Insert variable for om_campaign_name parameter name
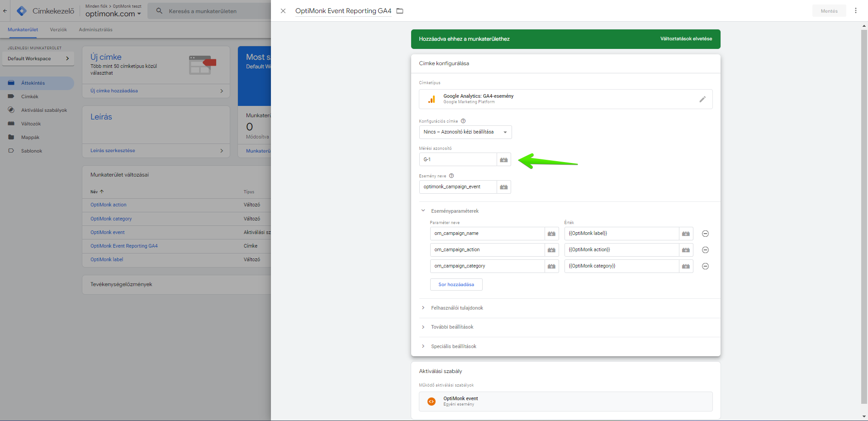 (x=552, y=234)
